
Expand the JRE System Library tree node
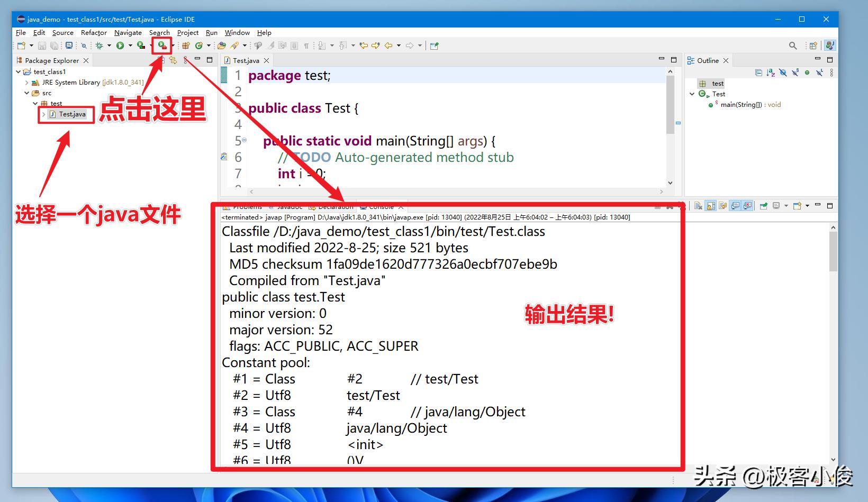27,83
